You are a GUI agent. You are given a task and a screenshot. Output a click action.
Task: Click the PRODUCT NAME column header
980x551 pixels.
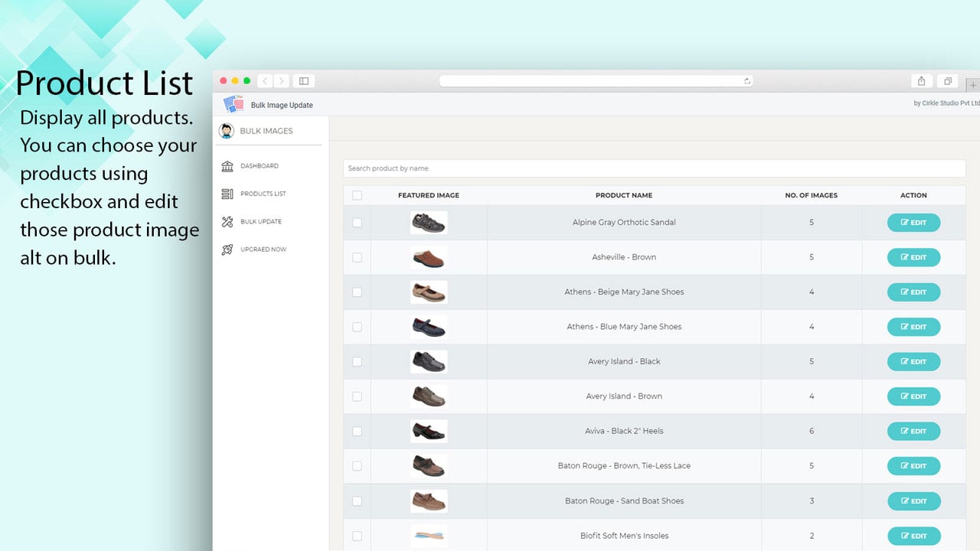point(624,195)
